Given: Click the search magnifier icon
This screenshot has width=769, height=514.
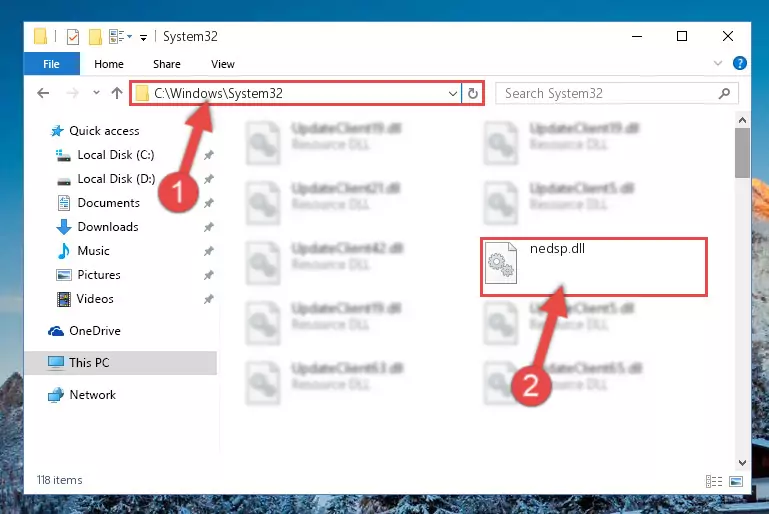Looking at the screenshot, I should (724, 93).
